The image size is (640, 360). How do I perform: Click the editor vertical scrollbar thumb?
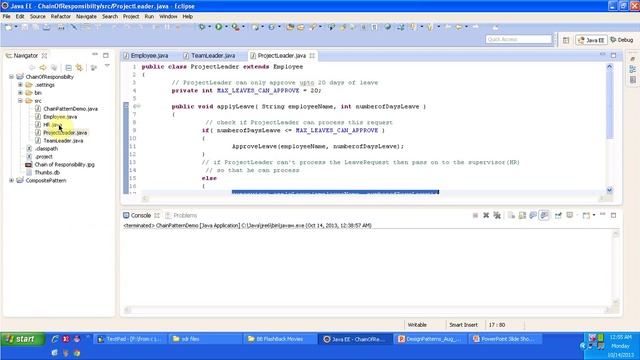pyautogui.click(x=609, y=104)
